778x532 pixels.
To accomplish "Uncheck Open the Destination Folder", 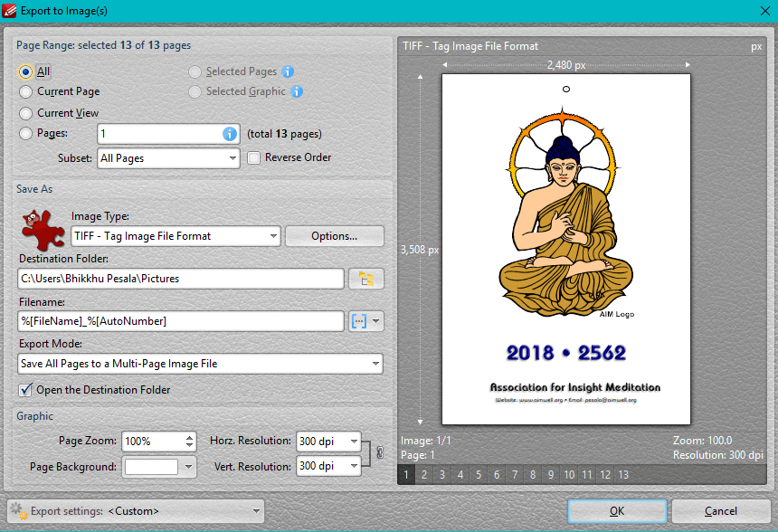I will point(25,390).
